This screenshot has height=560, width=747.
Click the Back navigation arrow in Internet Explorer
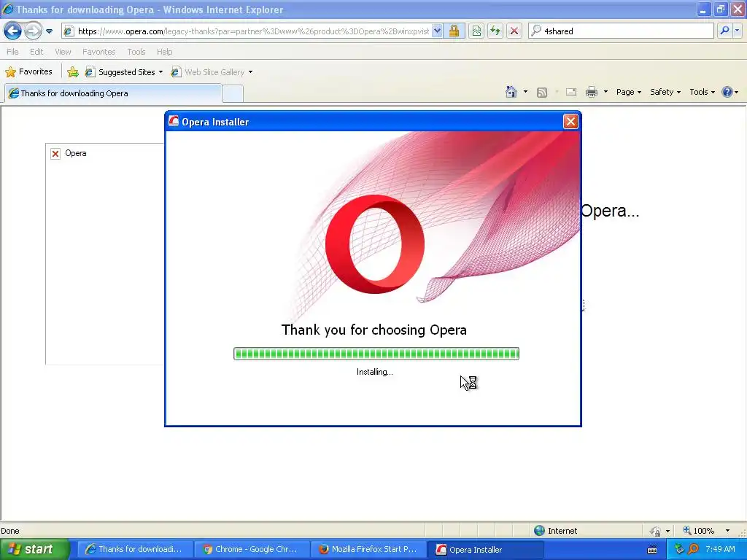(x=13, y=31)
